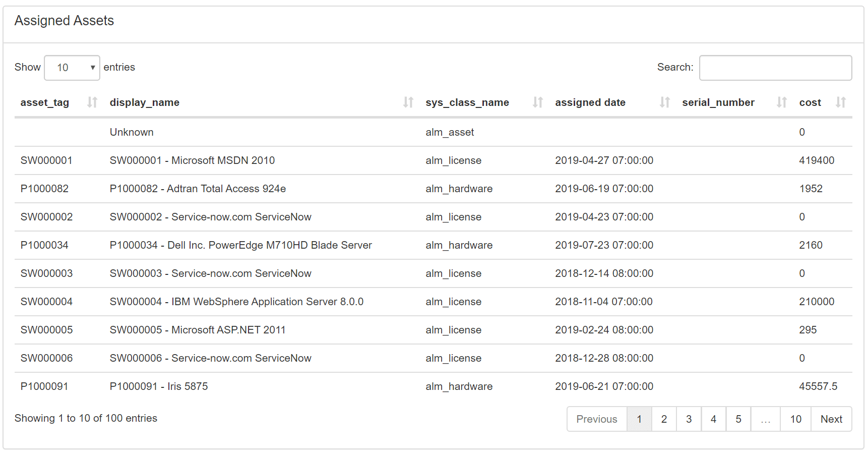Image resolution: width=868 pixels, height=456 pixels.
Task: Focus the Search input field
Action: coord(775,68)
